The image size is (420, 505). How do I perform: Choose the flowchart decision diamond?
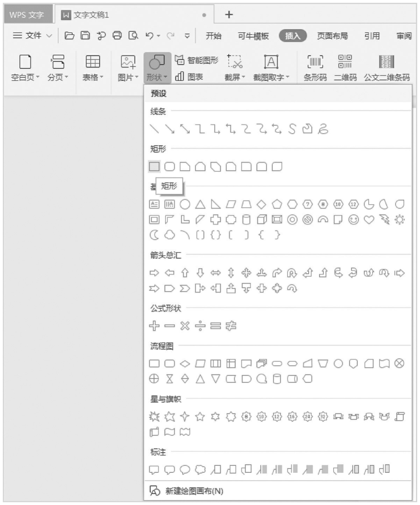185,363
